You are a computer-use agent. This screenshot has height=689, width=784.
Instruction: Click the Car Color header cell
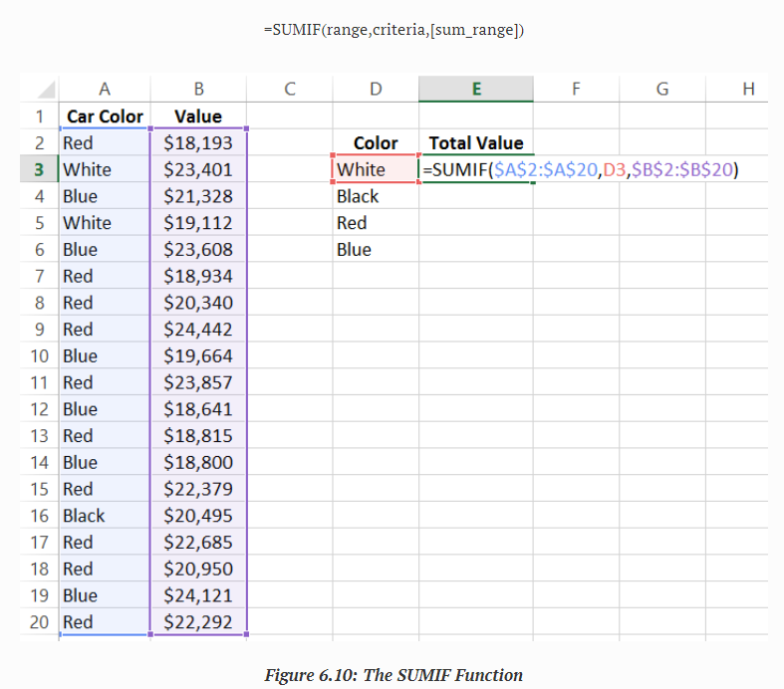(x=105, y=116)
